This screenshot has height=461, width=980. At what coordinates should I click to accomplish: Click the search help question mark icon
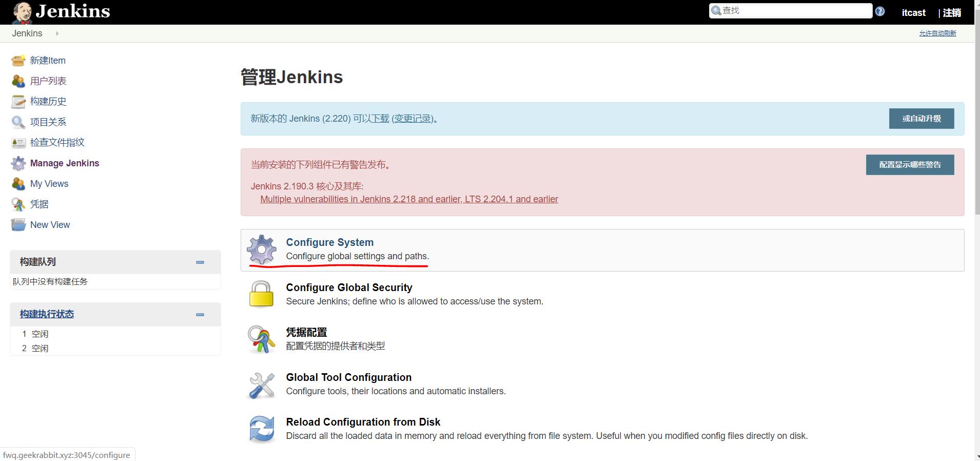tap(880, 11)
